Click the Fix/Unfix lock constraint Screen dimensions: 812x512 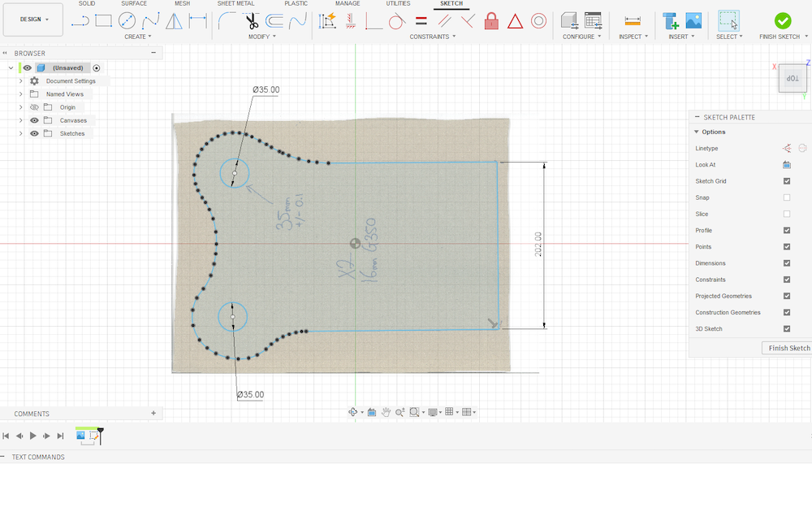pyautogui.click(x=491, y=21)
